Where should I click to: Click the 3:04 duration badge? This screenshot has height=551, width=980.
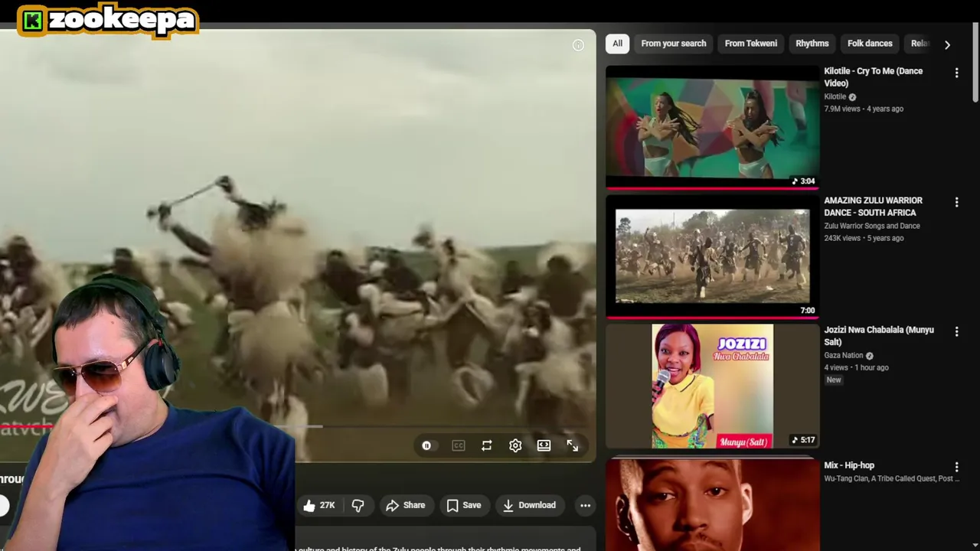[x=803, y=181]
